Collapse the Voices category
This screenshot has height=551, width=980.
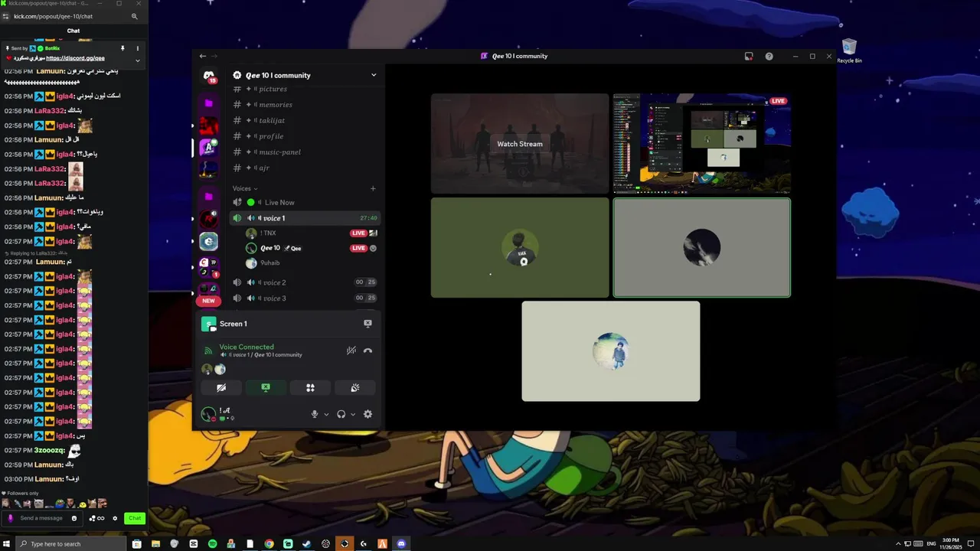pos(245,188)
